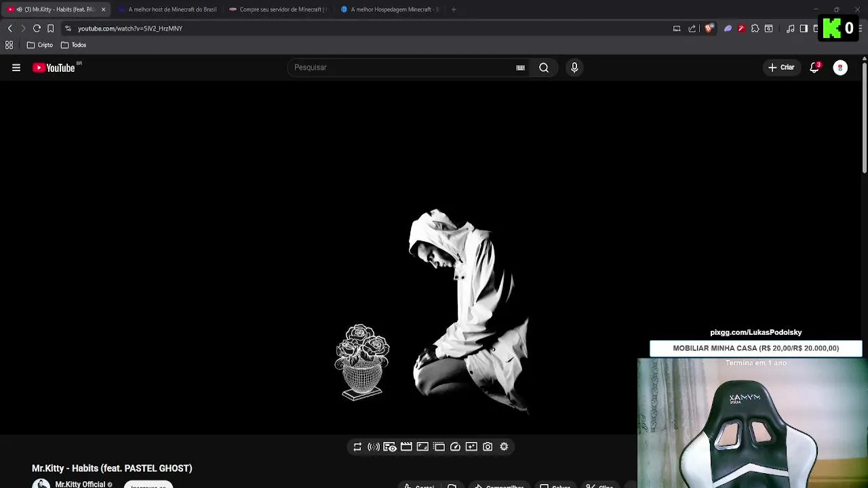Open the red wand extension icon

[741, 28]
